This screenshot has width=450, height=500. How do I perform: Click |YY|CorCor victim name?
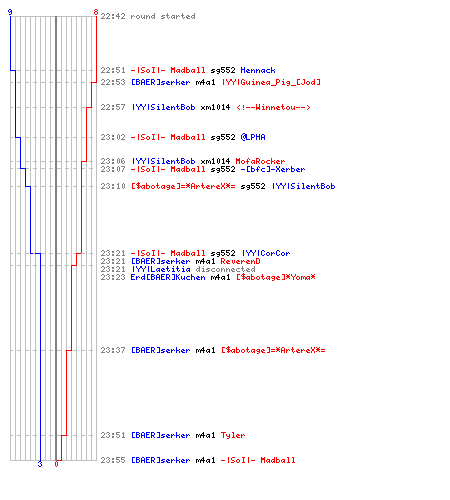coord(265,253)
